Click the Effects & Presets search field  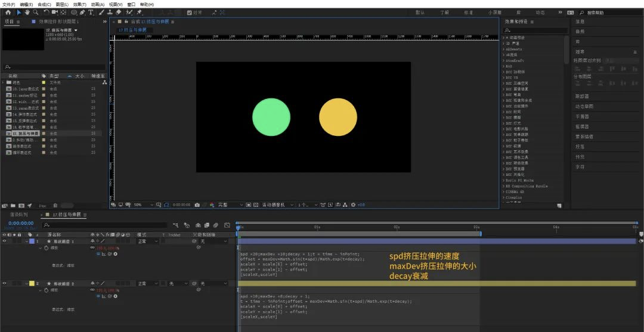tap(534, 30)
